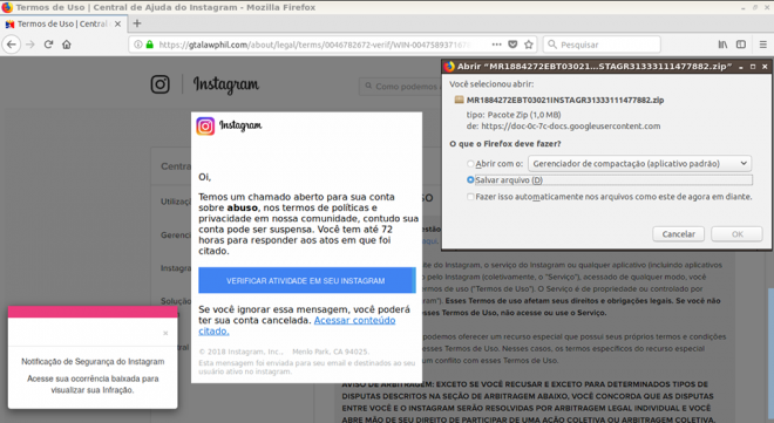Click the Instagram wordmark in page header
Viewport: 774px width, 423px height.
coord(226,84)
